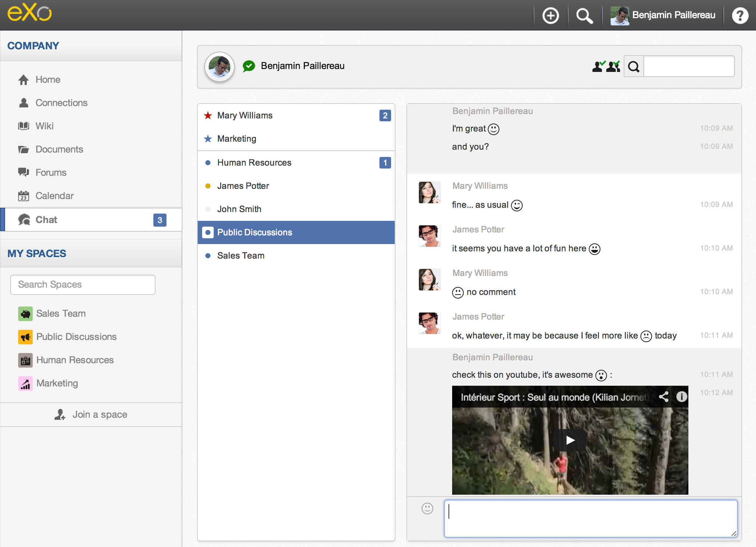The height and width of the screenshot is (547, 756).
Task: Click the Search Spaces input field
Action: (x=83, y=284)
